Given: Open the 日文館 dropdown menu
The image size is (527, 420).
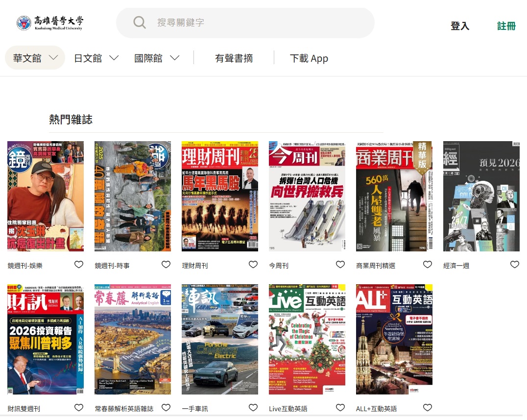Looking at the screenshot, I should click(x=96, y=58).
